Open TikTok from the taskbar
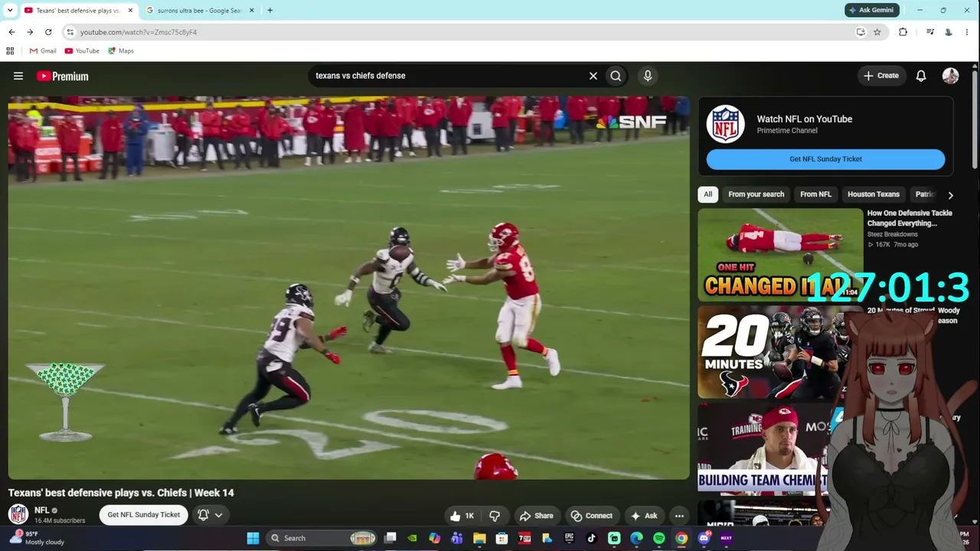This screenshot has height=551, width=980. (591, 538)
